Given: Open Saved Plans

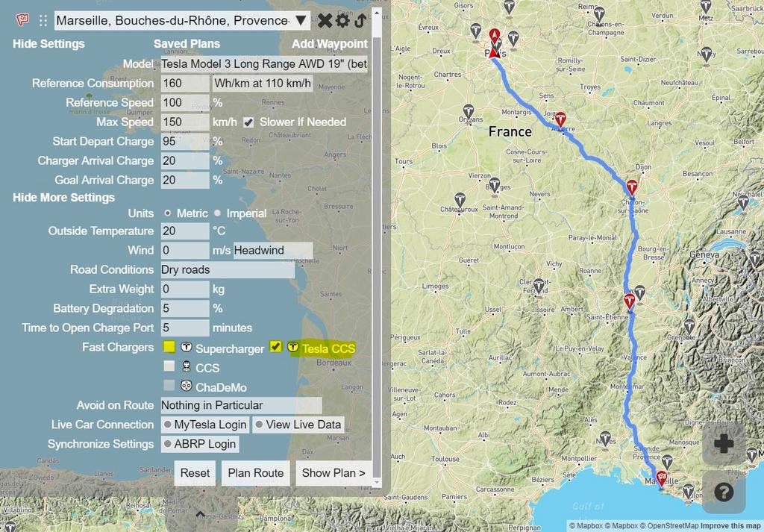Looking at the screenshot, I should pos(187,44).
